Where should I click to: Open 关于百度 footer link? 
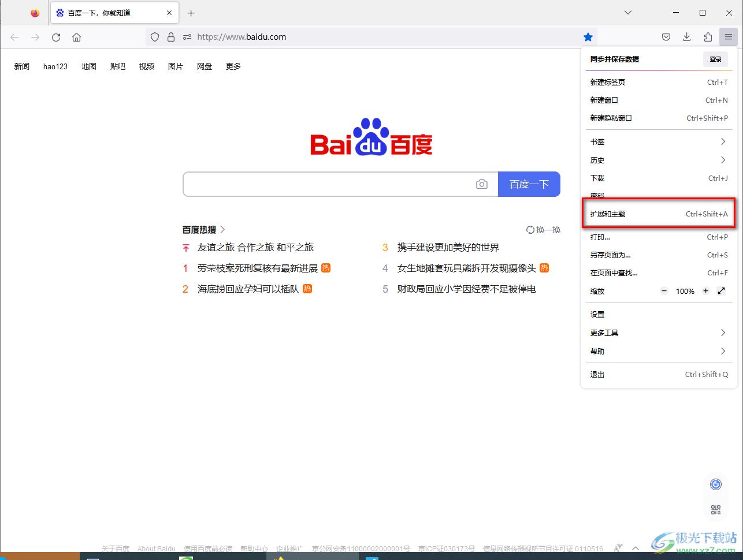(x=116, y=548)
